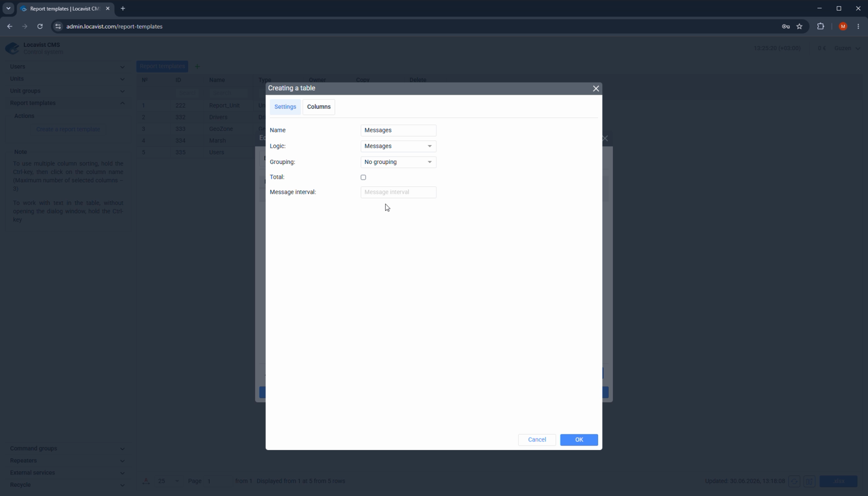Expand the Repeaters section
Screen dimensions: 868x496
tap(67, 461)
